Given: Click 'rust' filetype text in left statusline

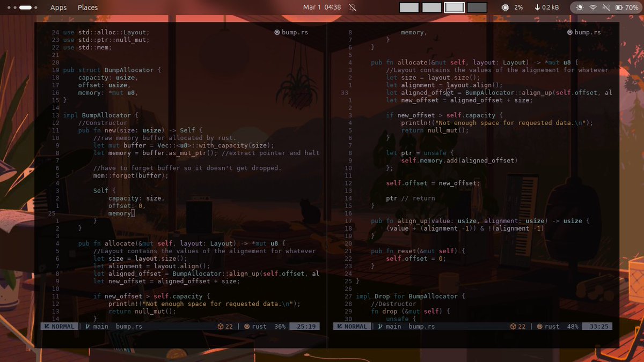Looking at the screenshot, I should (x=259, y=326).
